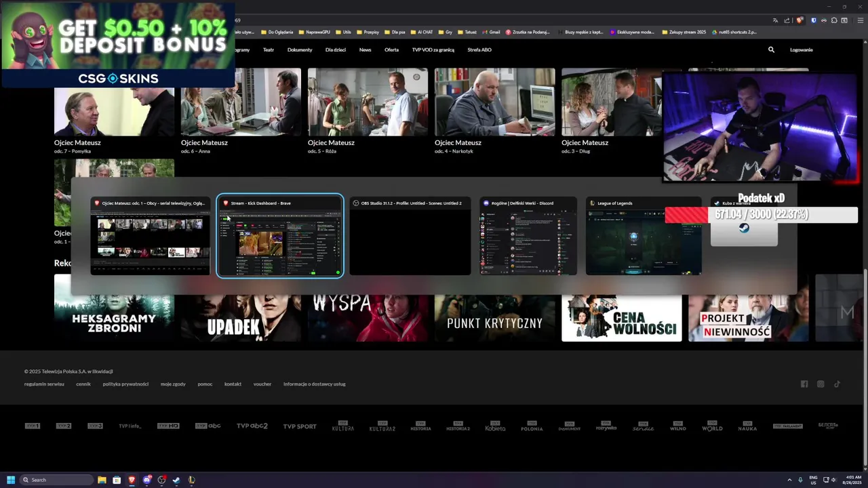868x488 pixels.
Task: Click the TVP Polonia channel logo
Action: point(532,426)
